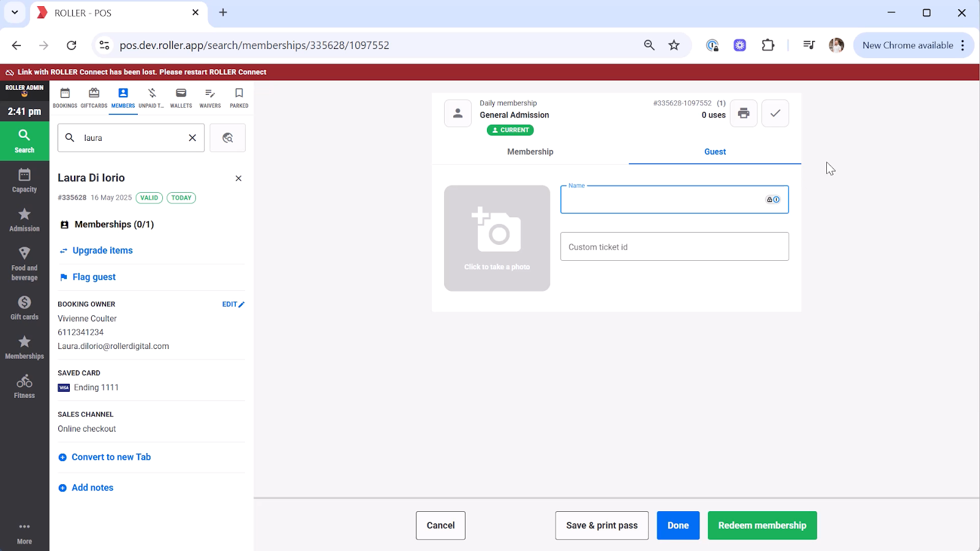Viewport: 980px width, 551px height.
Task: Open the advanced search icon button
Action: [x=227, y=138]
